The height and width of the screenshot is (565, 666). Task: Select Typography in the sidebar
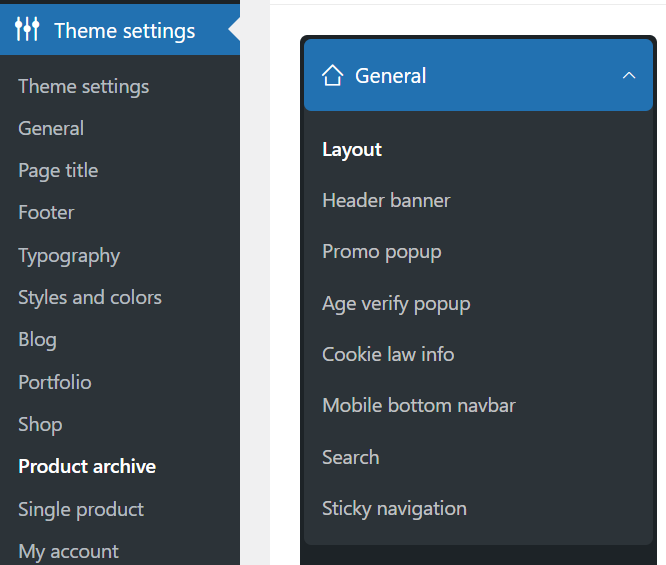click(69, 255)
